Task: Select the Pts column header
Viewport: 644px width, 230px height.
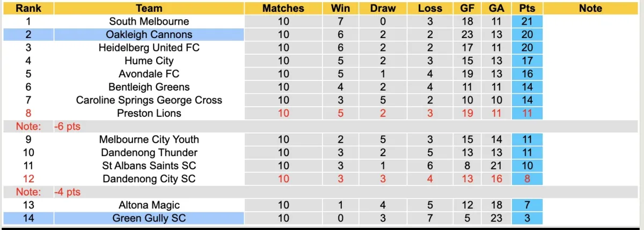Action: click(527, 8)
